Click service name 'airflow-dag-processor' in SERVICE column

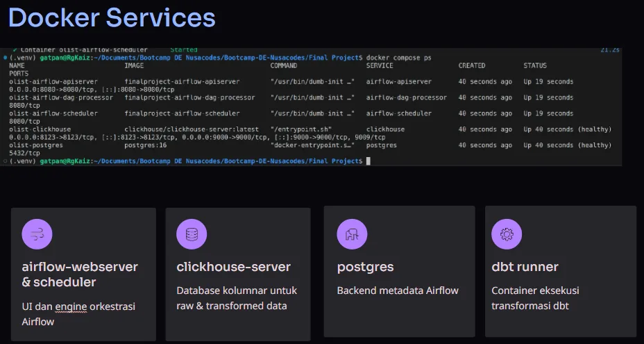click(407, 97)
